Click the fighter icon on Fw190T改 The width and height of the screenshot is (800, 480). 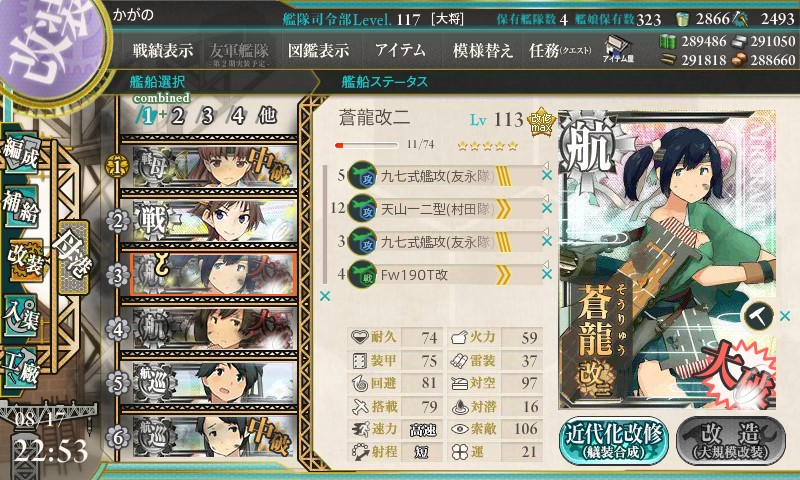coord(362,274)
